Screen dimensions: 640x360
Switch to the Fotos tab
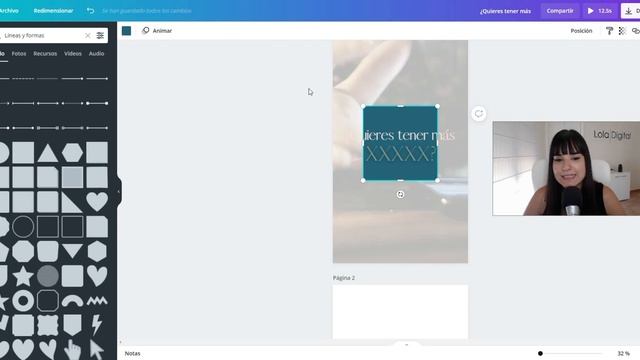pyautogui.click(x=19, y=53)
